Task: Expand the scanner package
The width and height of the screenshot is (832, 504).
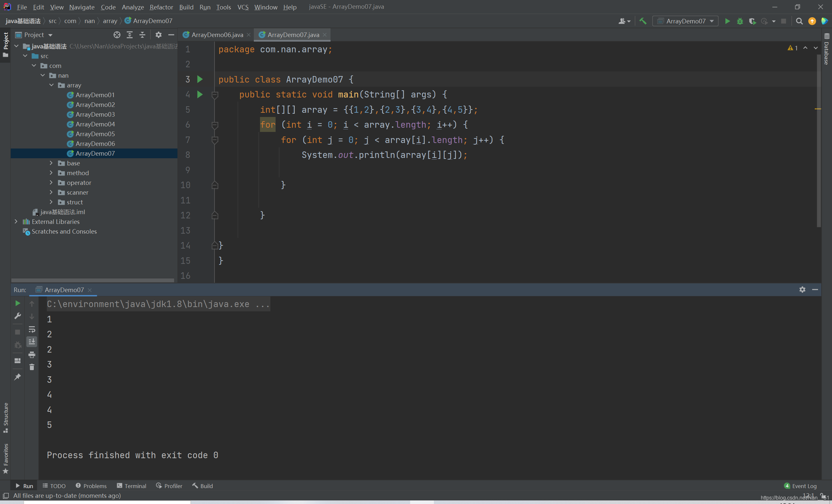Action: pyautogui.click(x=52, y=192)
